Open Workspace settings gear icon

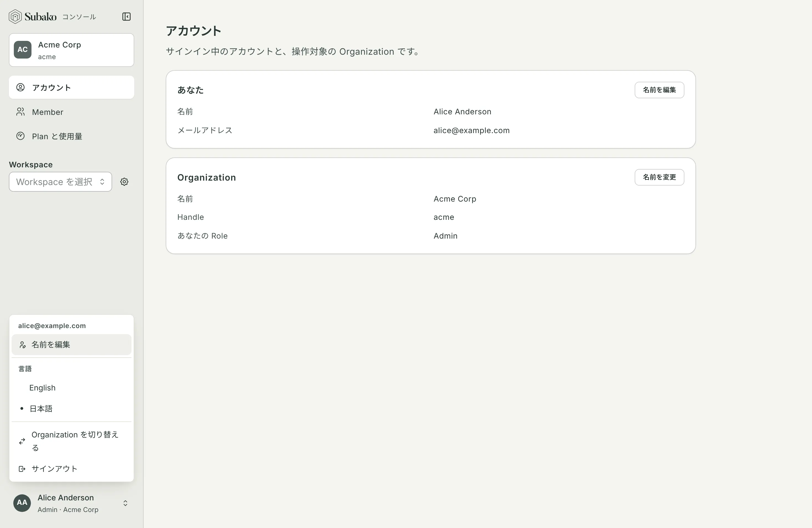(124, 182)
